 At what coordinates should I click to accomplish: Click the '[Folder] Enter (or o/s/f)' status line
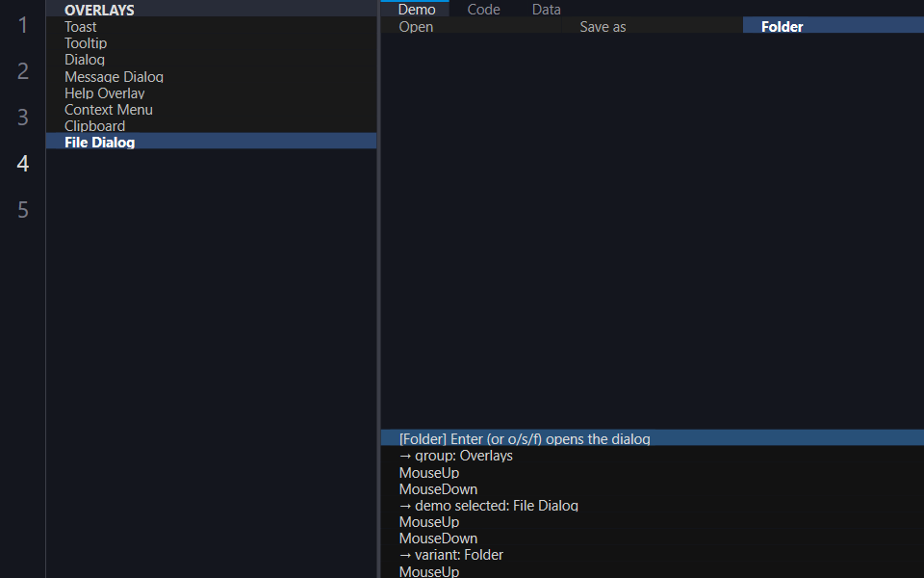click(653, 438)
